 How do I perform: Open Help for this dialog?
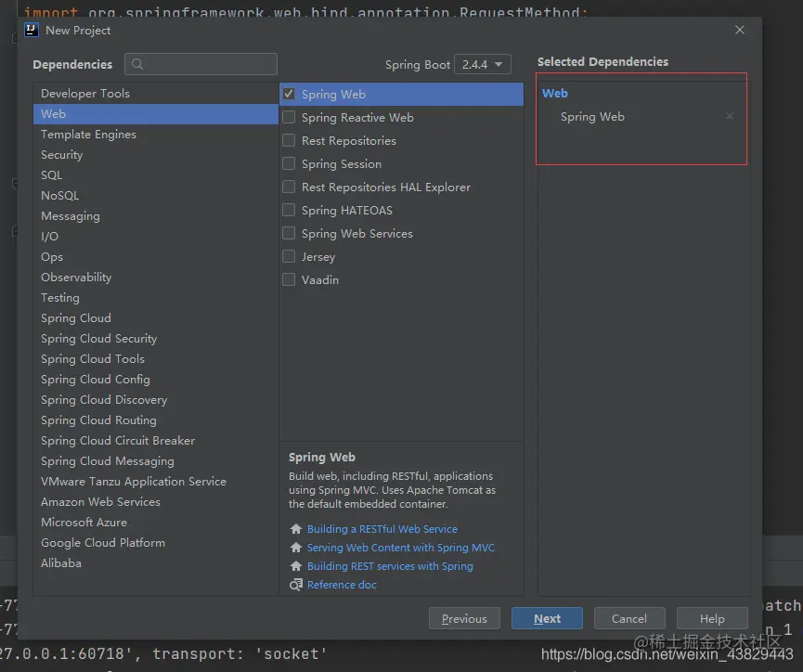[x=712, y=619]
